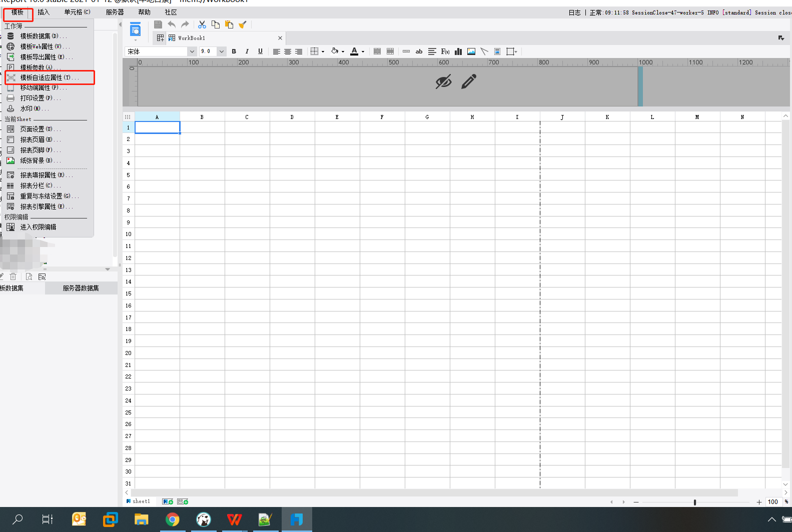This screenshot has height=532, width=792.
Task: Click the Fx formula insert icon
Action: 445,51
